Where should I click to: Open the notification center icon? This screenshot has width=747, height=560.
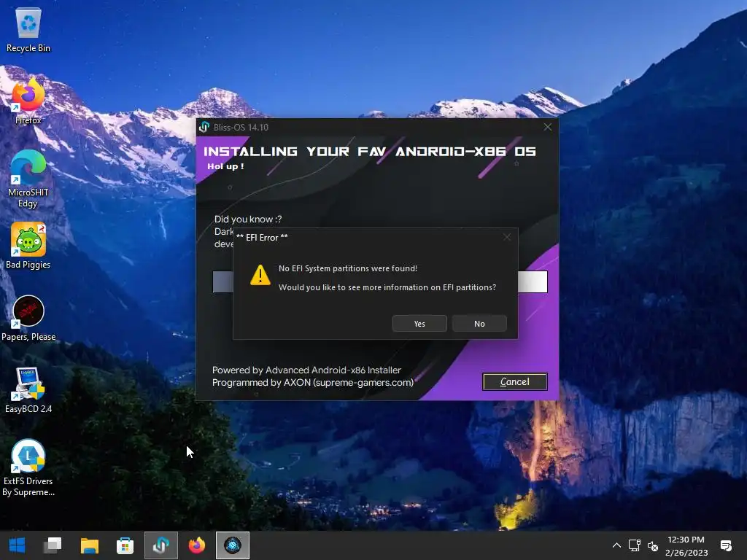click(x=726, y=545)
